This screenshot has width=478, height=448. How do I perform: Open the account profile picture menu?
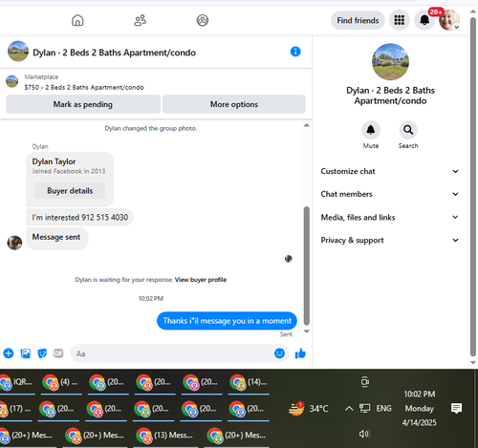tap(449, 20)
